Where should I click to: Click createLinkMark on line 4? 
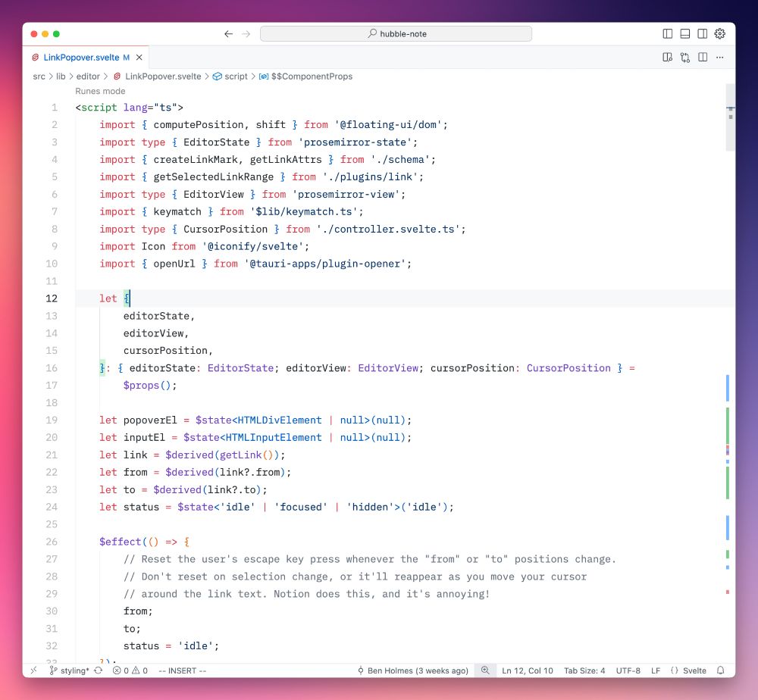click(x=196, y=159)
